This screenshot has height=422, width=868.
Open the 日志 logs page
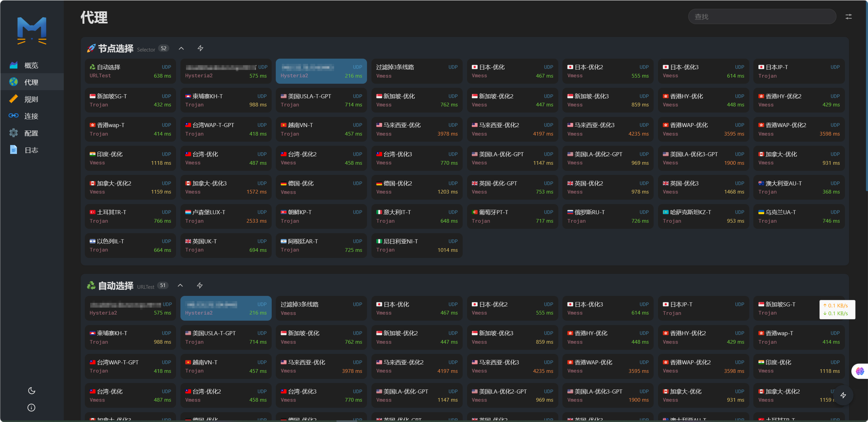pos(32,150)
